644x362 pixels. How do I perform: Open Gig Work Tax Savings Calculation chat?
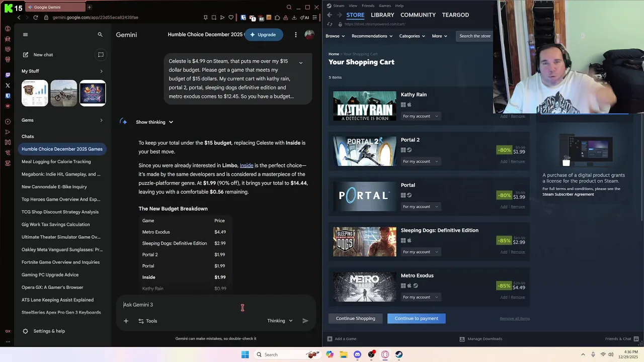56,225
